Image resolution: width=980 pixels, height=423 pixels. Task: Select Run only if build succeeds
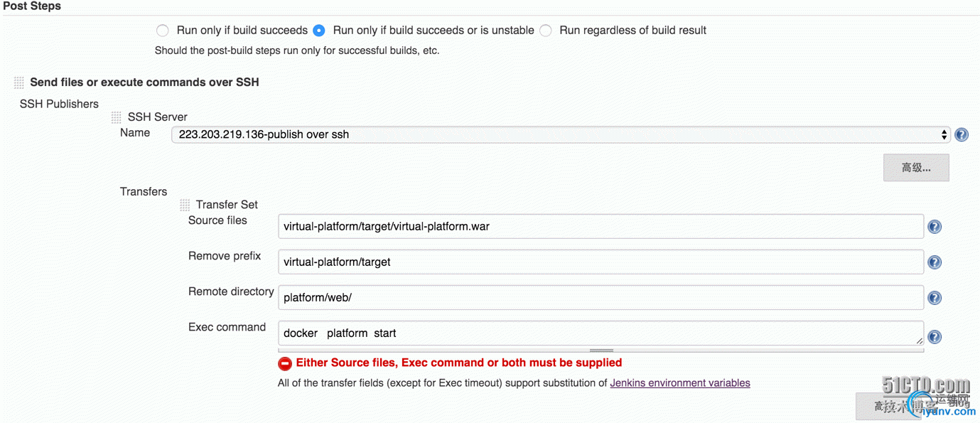[x=163, y=31]
